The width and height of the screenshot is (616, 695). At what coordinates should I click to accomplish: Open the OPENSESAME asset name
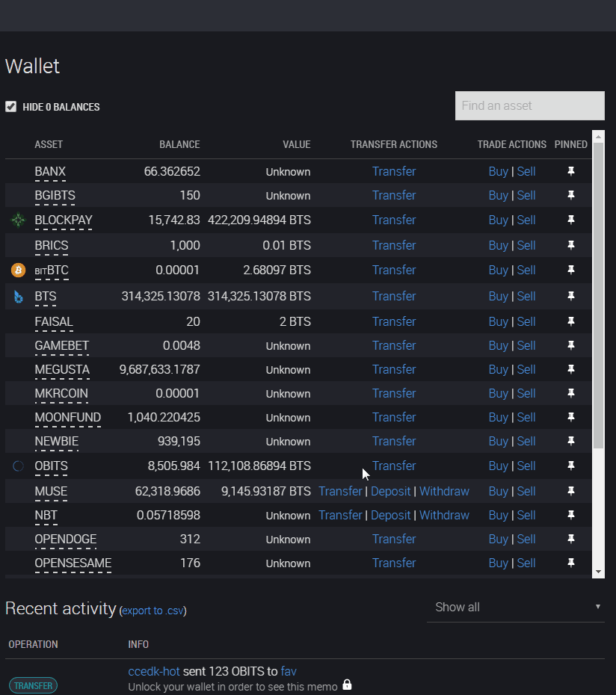[x=73, y=563]
